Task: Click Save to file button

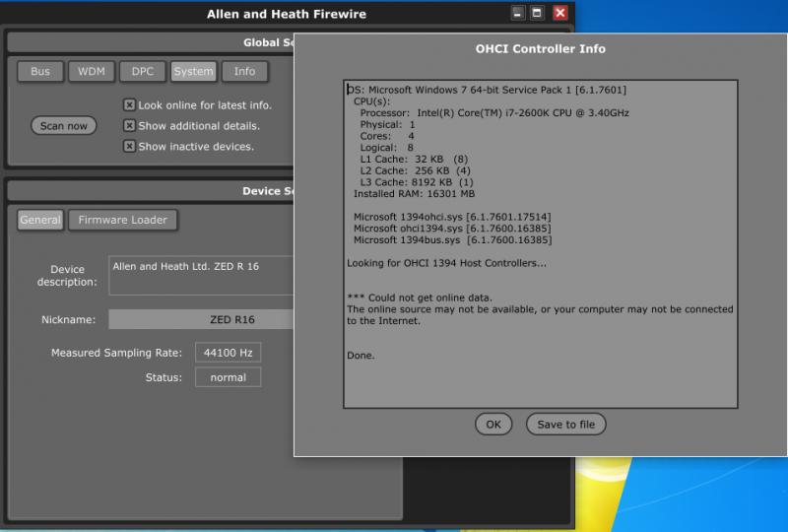Action: (565, 425)
